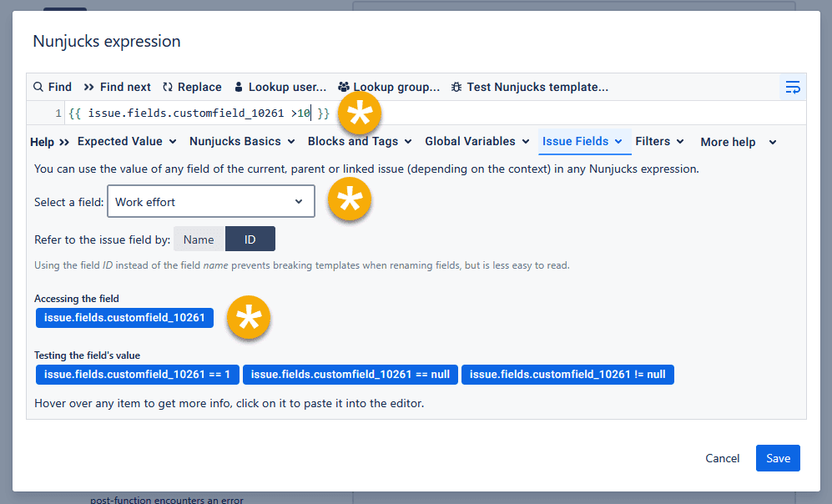Click the Find next double-arrow icon
Image resolution: width=832 pixels, height=504 pixels.
[88, 87]
